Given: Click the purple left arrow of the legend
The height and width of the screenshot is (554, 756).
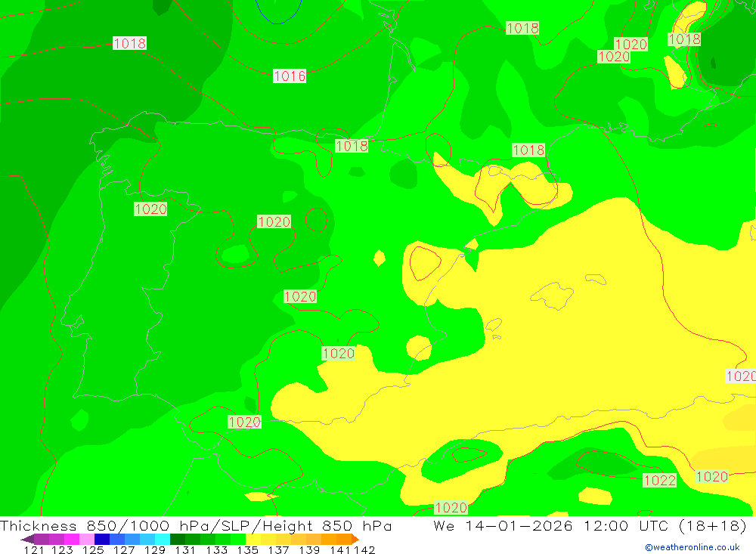Looking at the screenshot, I should 27,539.
